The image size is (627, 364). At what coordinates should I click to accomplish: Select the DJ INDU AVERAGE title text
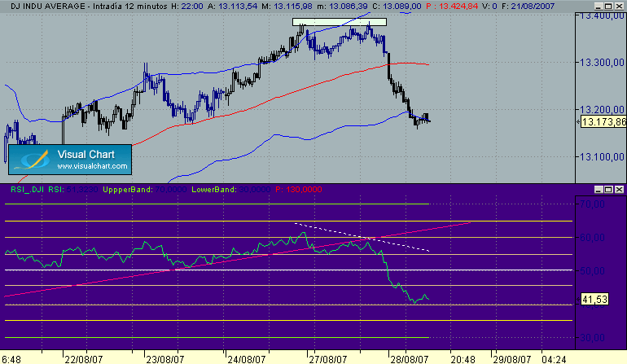pos(47,7)
